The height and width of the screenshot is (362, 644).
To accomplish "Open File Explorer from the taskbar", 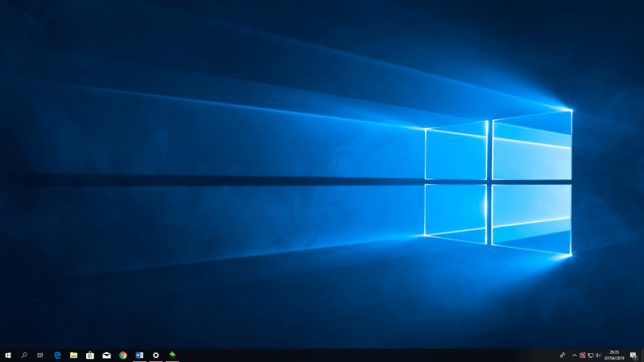I will 73,356.
